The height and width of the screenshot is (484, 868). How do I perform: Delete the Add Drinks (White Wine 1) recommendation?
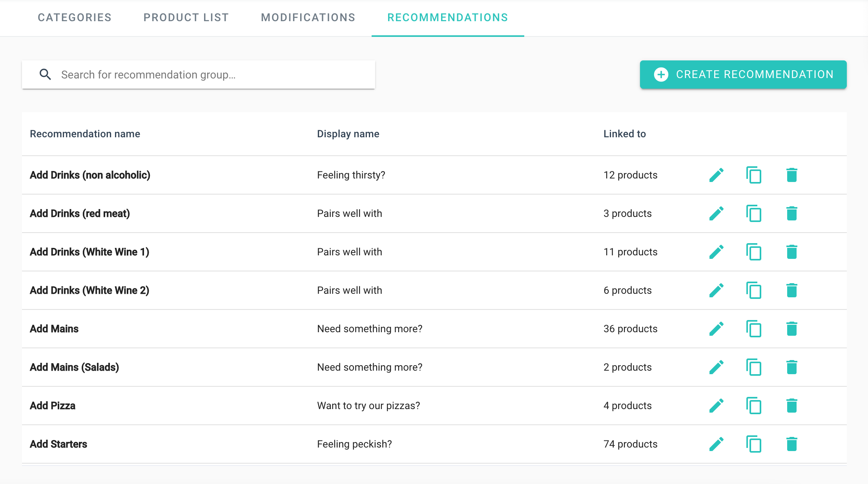click(x=791, y=252)
